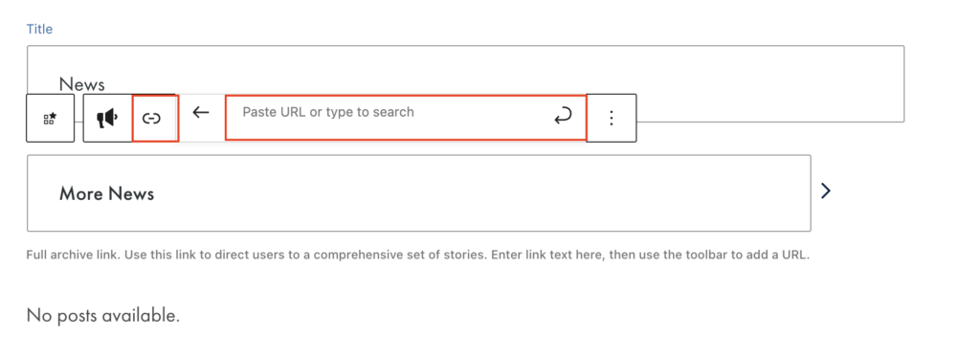This screenshot has width=980, height=358.
Task: Click the News title text
Action: click(82, 84)
